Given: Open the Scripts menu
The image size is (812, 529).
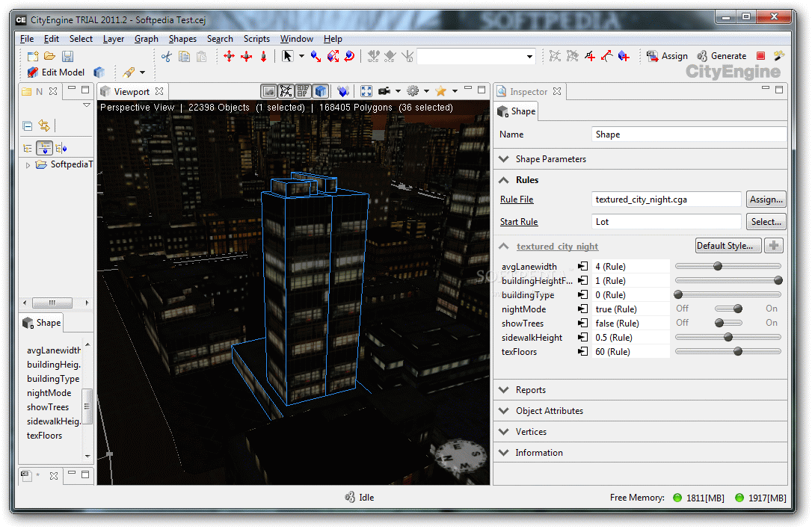Looking at the screenshot, I should pos(256,39).
